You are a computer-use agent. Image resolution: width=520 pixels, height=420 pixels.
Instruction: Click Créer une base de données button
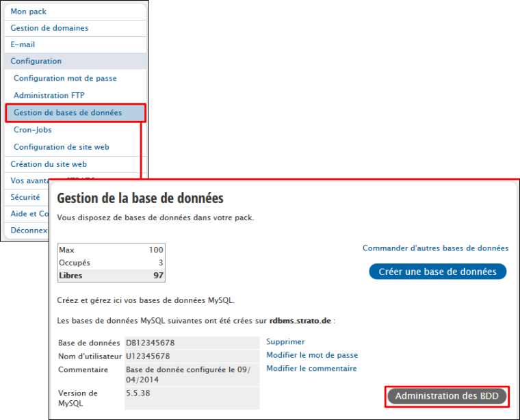438,272
